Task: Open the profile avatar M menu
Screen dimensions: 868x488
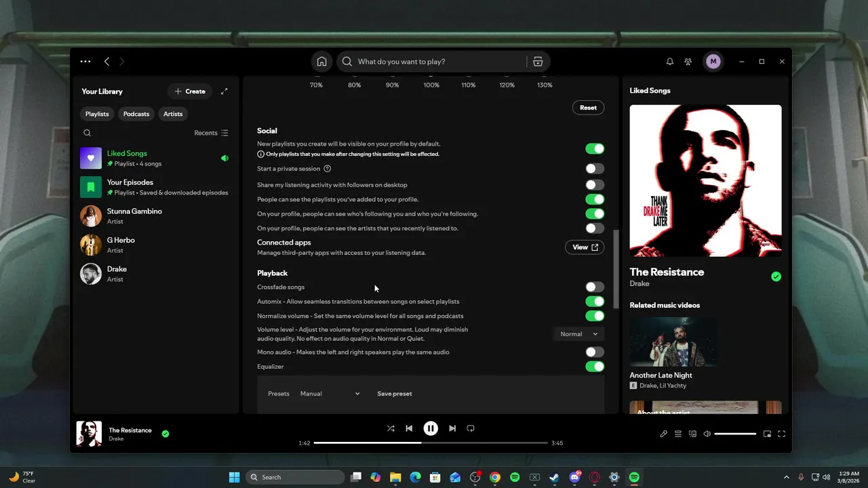Action: 713,62
